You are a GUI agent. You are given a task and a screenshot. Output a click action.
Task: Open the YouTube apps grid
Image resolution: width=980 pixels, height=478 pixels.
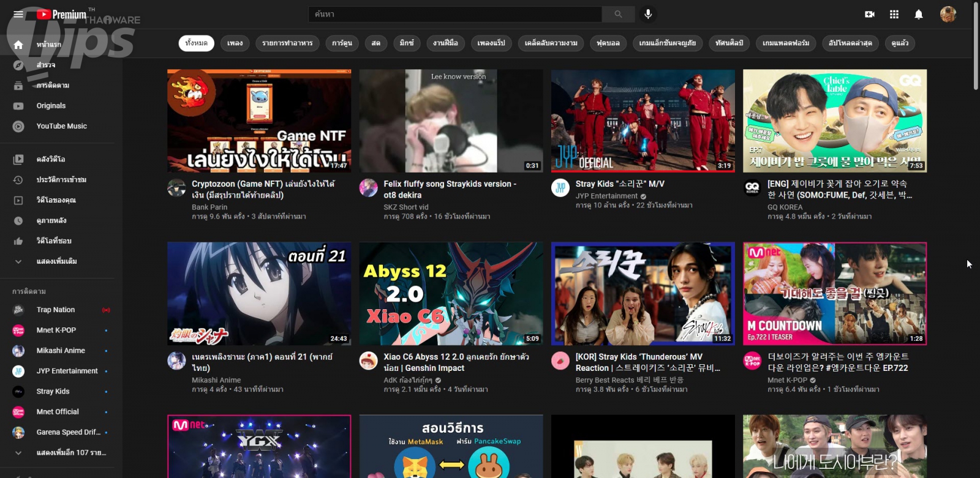coord(894,14)
